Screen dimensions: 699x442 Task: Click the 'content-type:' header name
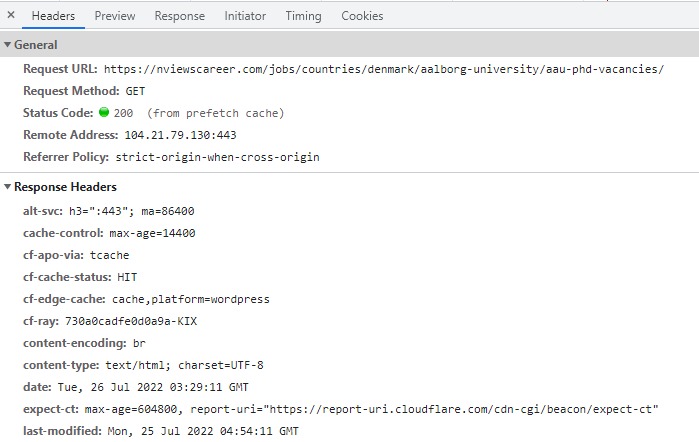coord(61,365)
